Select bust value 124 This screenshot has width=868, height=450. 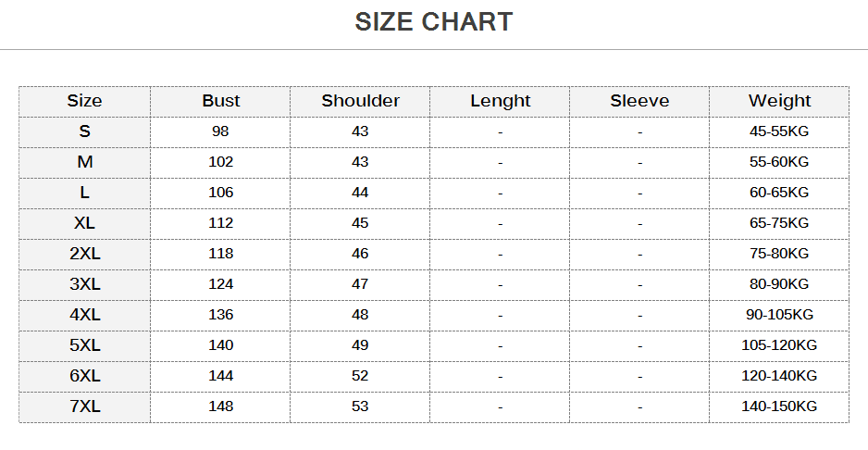tap(220, 284)
